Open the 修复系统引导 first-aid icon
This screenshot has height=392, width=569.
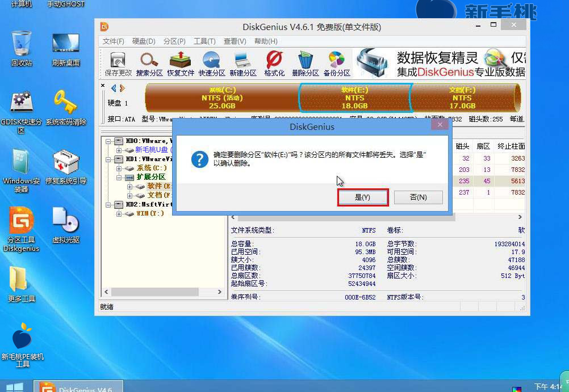pos(66,167)
